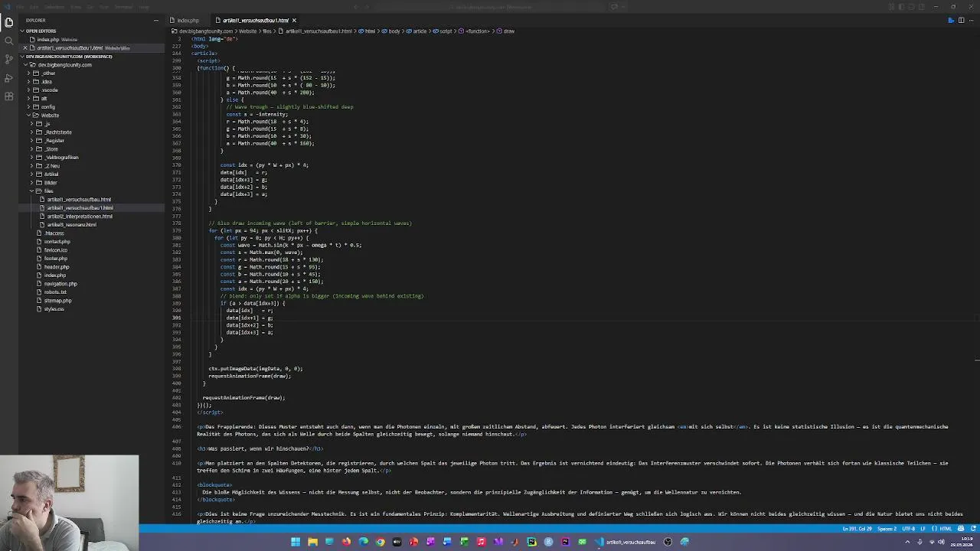The width and height of the screenshot is (980, 551).
Task: Open the Extensions view
Action: 8,96
